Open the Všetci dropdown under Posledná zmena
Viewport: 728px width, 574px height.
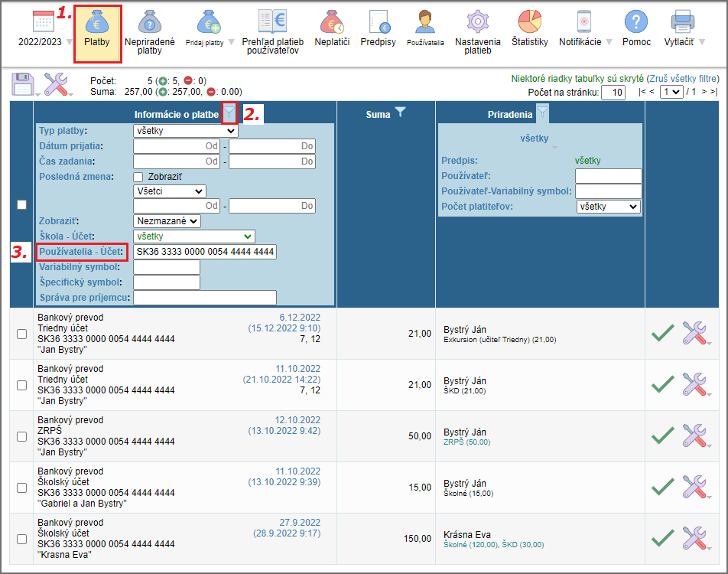(x=170, y=191)
